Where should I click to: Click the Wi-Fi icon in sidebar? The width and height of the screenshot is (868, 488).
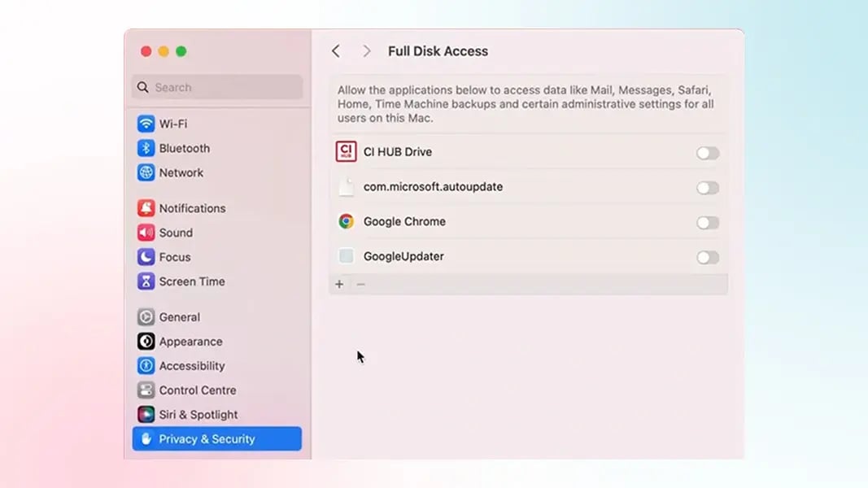pos(146,124)
